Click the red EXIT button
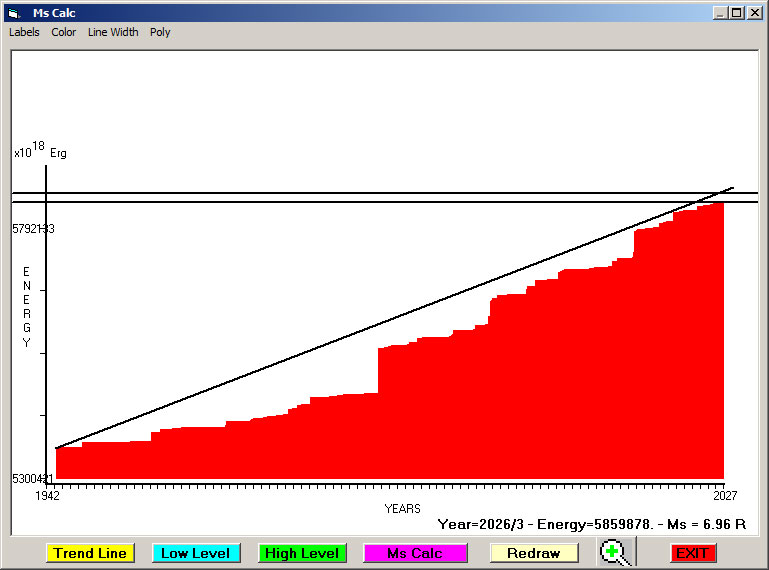This screenshot has width=769, height=570. pyautogui.click(x=692, y=553)
